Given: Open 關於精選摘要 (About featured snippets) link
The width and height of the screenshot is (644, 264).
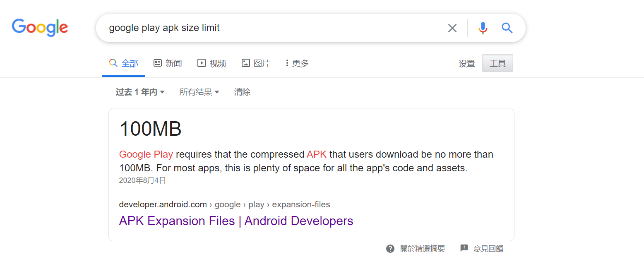Looking at the screenshot, I should (x=422, y=249).
